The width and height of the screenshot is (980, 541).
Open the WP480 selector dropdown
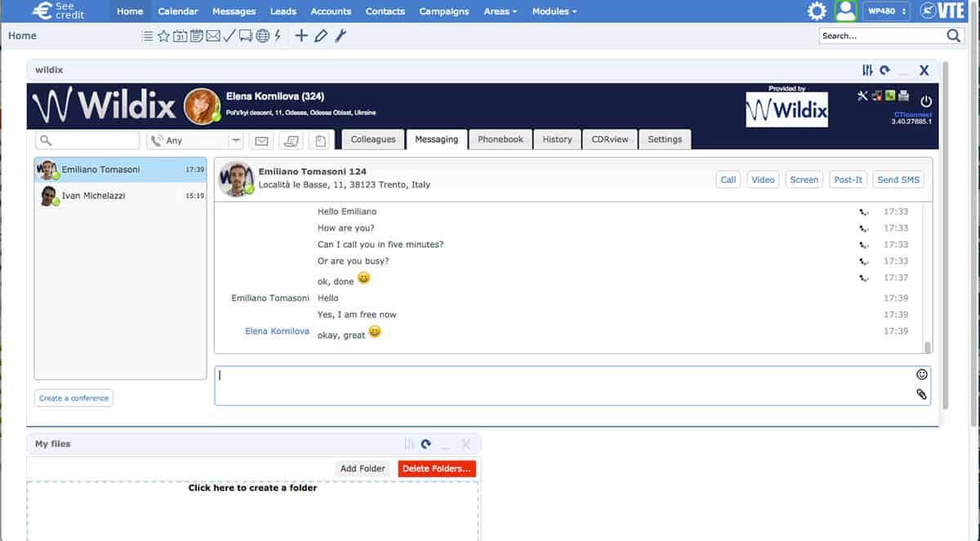click(888, 11)
